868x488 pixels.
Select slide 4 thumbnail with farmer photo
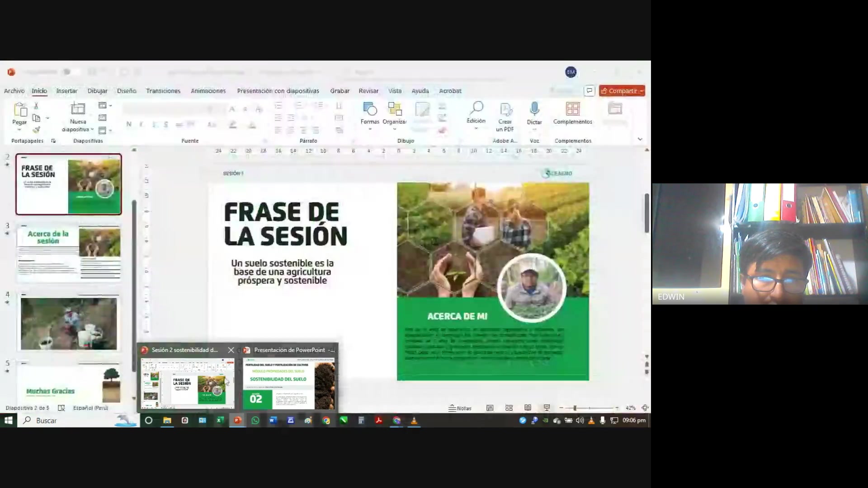pyautogui.click(x=69, y=322)
